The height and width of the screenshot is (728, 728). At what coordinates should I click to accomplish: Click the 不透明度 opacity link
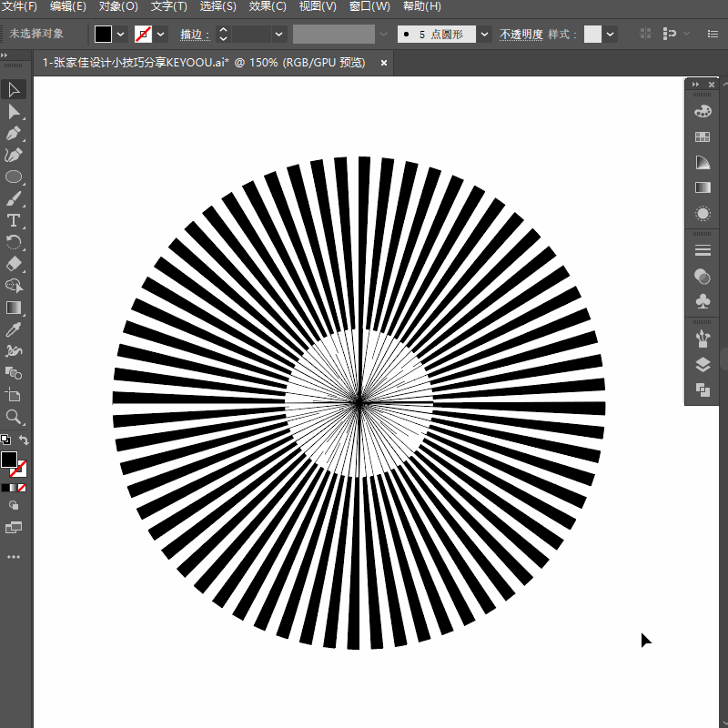pos(521,35)
